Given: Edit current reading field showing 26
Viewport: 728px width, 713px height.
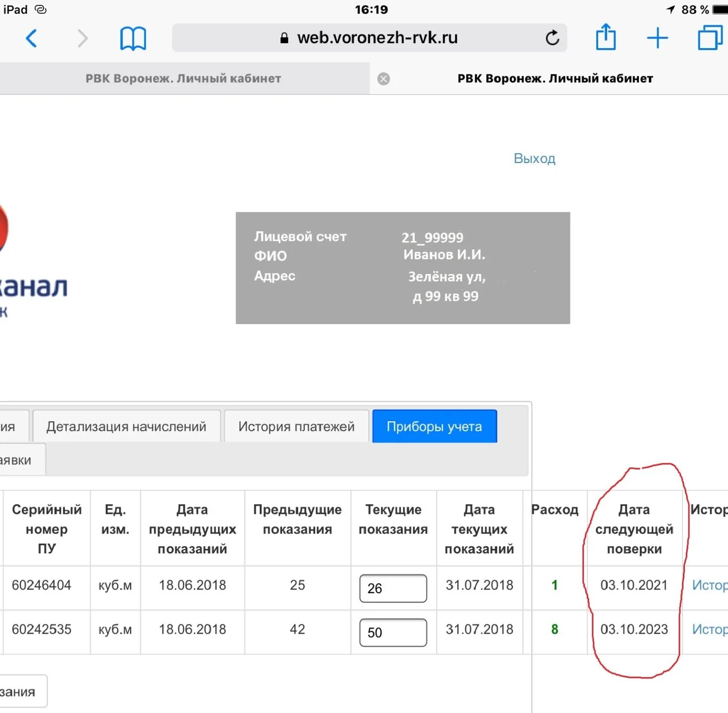Looking at the screenshot, I should coord(393,588).
